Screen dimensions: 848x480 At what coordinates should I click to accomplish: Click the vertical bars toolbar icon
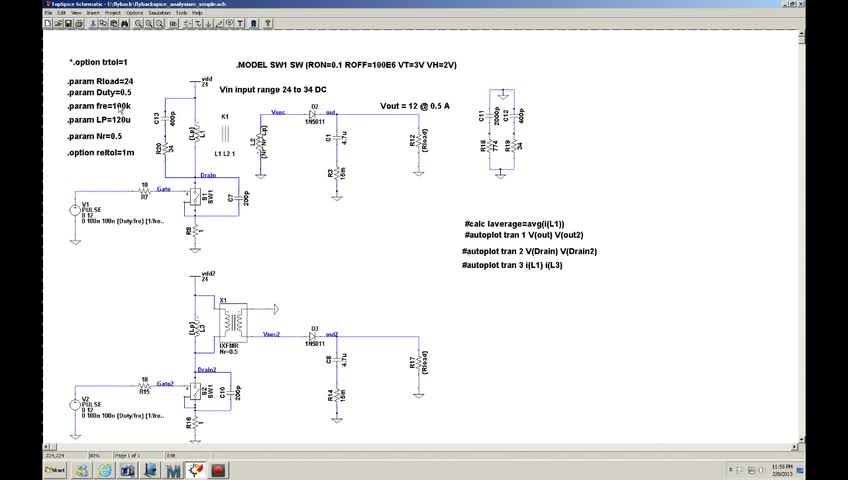[x=173, y=23]
